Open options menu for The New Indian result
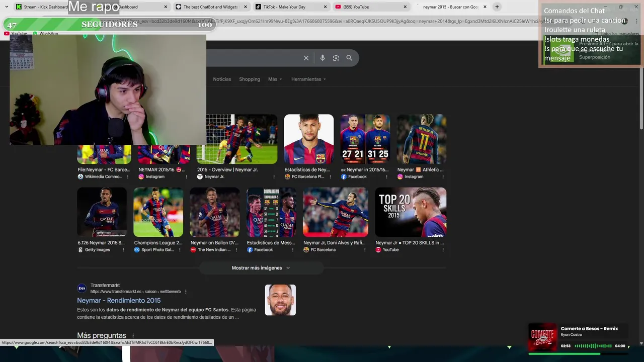The image size is (644, 362). click(236, 250)
